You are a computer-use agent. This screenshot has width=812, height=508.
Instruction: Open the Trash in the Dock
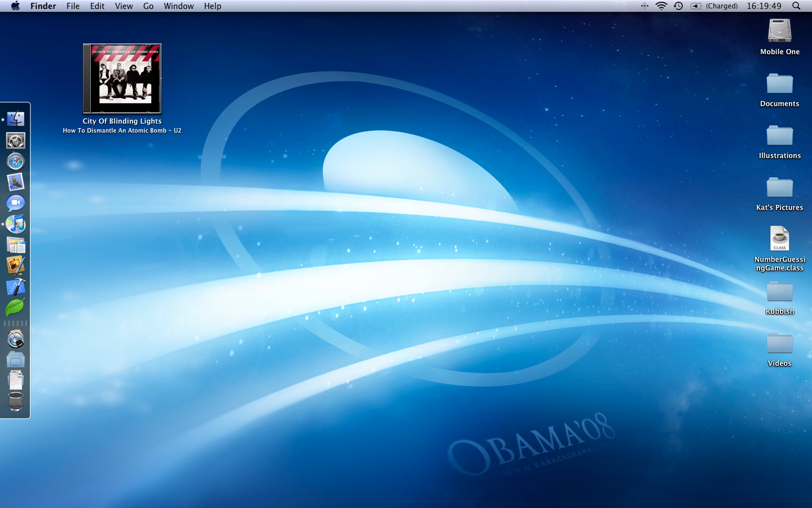coord(16,402)
